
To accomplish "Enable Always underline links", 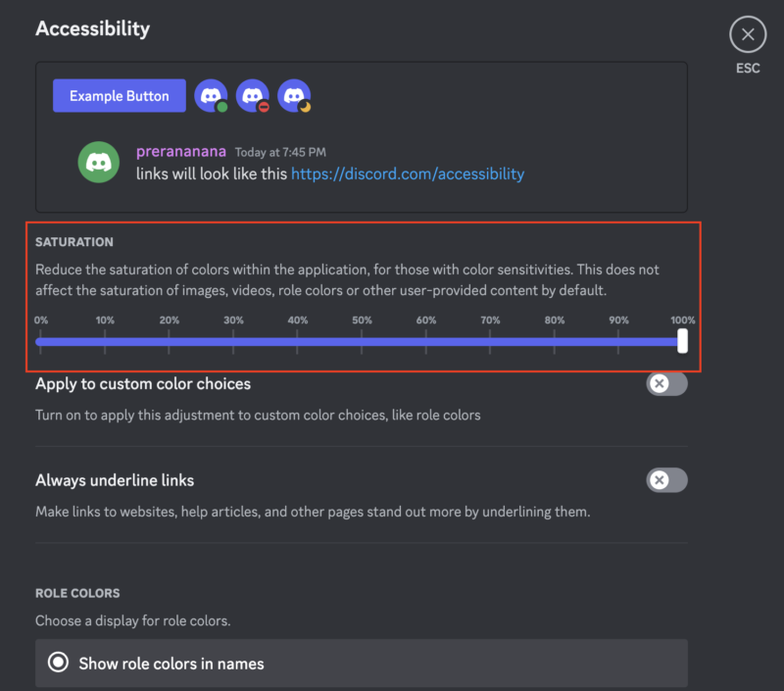I will point(666,481).
